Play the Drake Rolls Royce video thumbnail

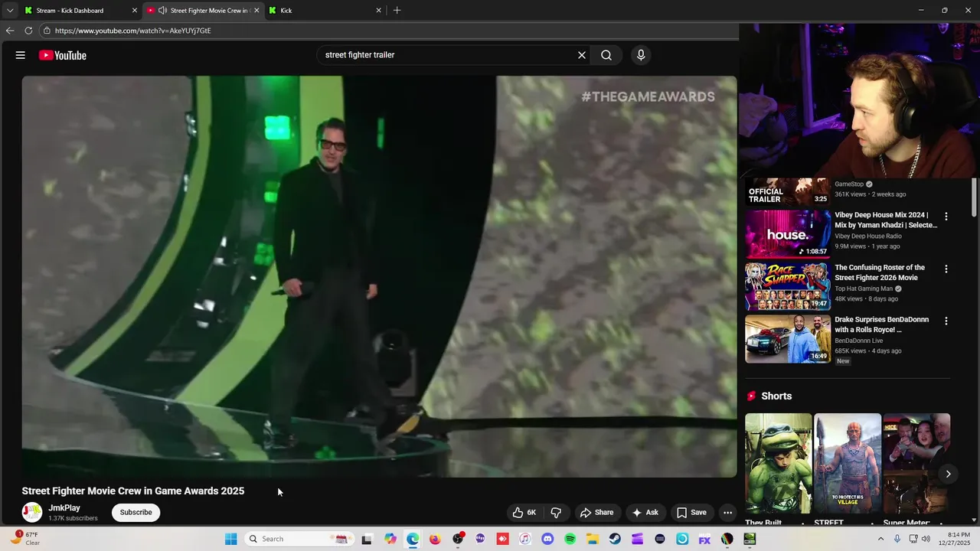pos(788,339)
